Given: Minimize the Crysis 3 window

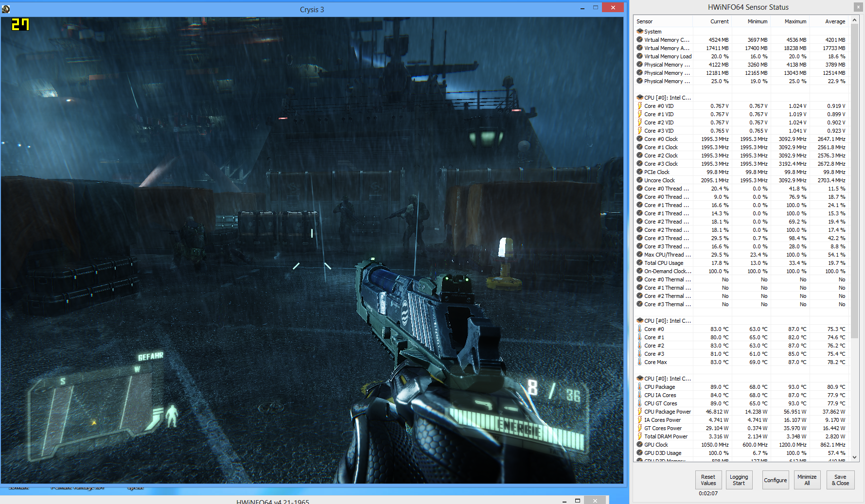Looking at the screenshot, I should click(x=582, y=8).
